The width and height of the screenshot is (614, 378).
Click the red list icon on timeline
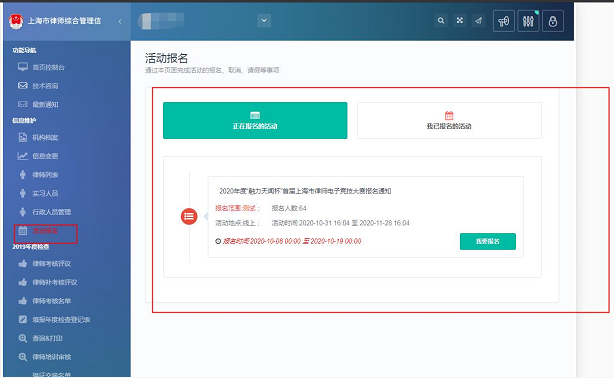click(189, 216)
